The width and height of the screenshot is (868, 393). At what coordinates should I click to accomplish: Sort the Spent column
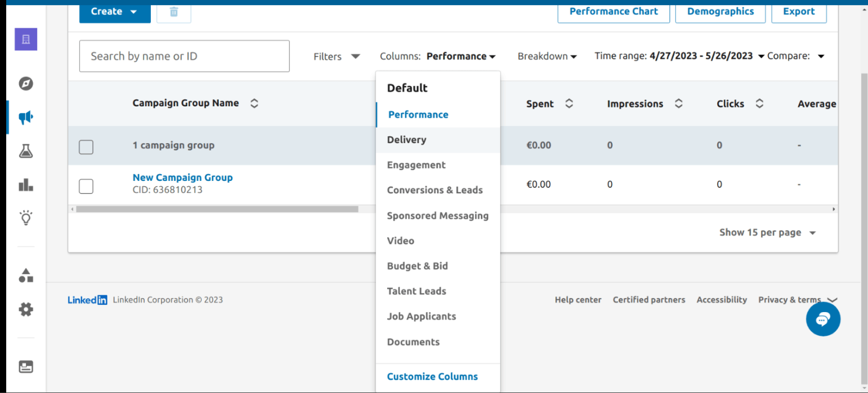click(569, 103)
